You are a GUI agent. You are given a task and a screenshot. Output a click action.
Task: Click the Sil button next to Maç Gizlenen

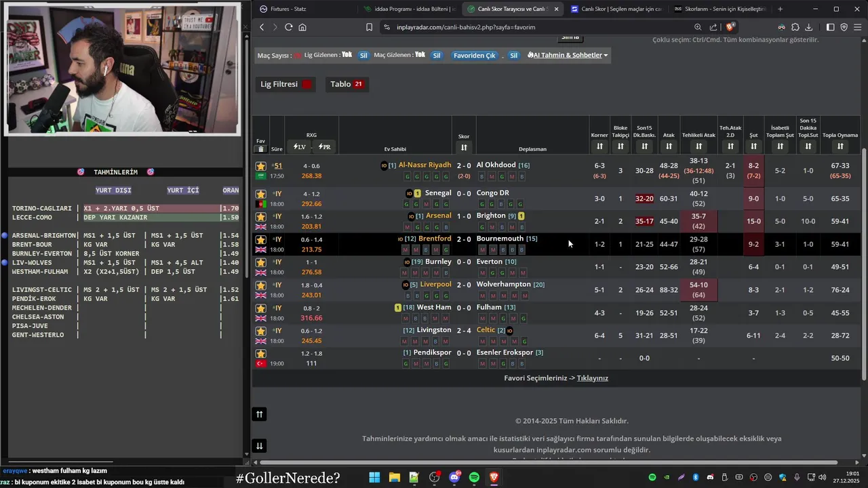click(x=437, y=56)
